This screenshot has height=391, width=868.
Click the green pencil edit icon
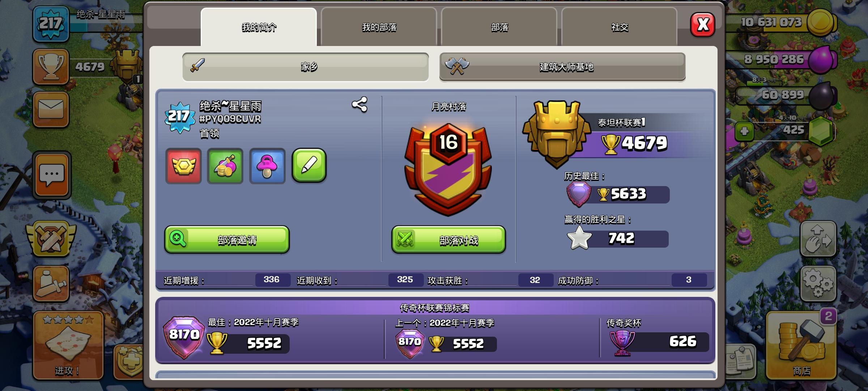point(309,165)
